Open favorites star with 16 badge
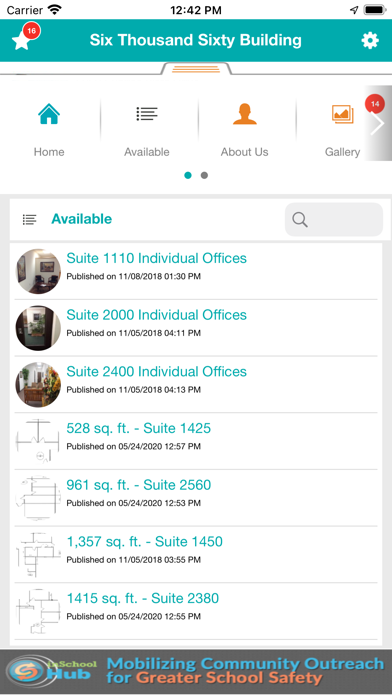This screenshot has width=392, height=696. pyautogui.click(x=25, y=38)
